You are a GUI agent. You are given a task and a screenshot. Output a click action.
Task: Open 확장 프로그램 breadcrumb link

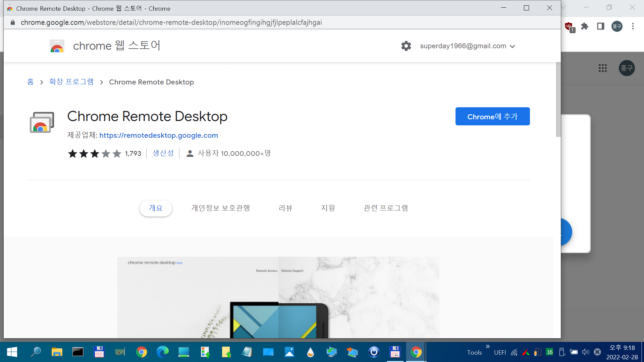click(71, 82)
